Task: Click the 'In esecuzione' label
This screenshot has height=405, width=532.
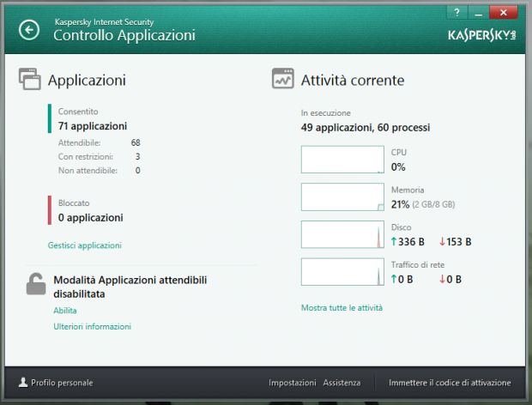Action: pos(326,113)
